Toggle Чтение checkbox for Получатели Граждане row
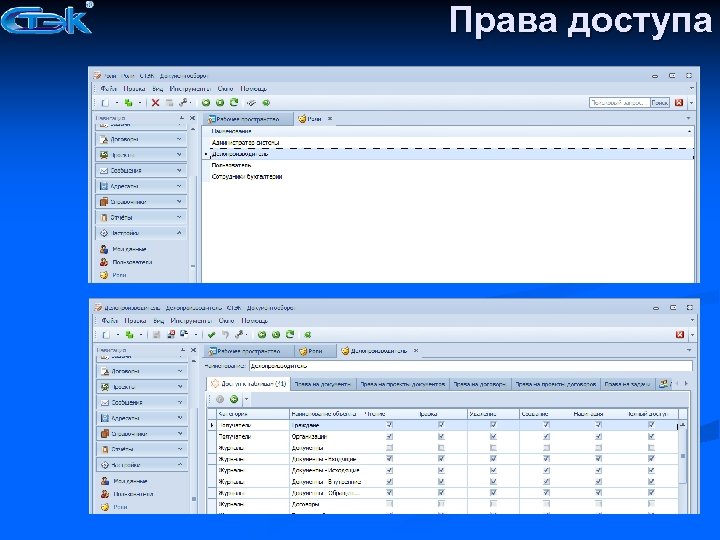720x540 pixels. click(x=389, y=425)
